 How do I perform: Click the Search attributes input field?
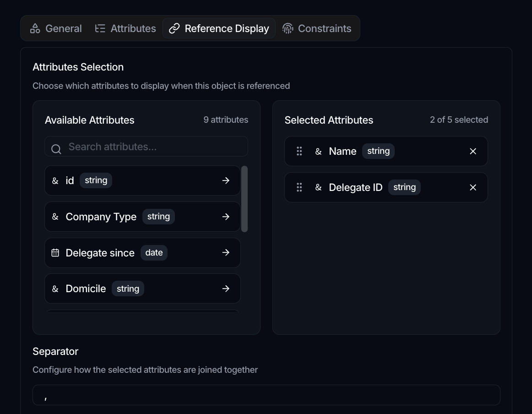coord(146,147)
